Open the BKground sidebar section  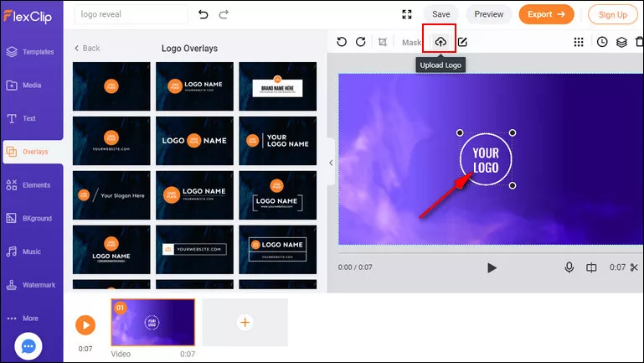pos(29,218)
